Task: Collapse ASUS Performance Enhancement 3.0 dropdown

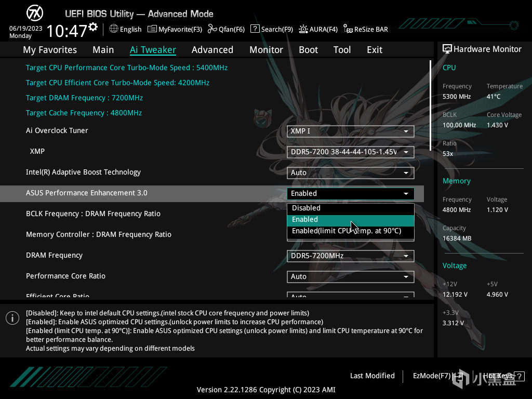Action: point(351,193)
